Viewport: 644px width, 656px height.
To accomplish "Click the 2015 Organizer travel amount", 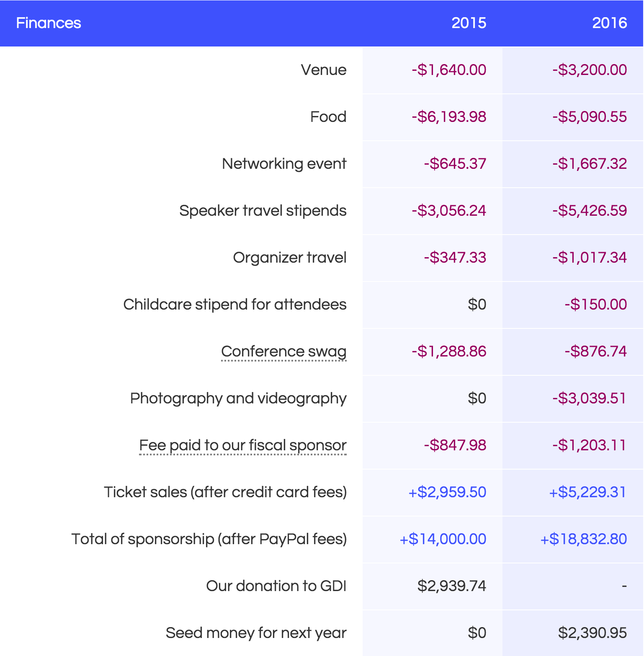I will click(x=455, y=258).
